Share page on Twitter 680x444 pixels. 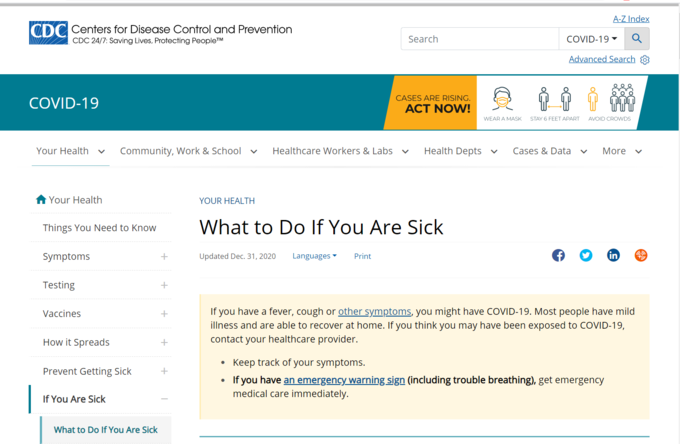click(586, 255)
